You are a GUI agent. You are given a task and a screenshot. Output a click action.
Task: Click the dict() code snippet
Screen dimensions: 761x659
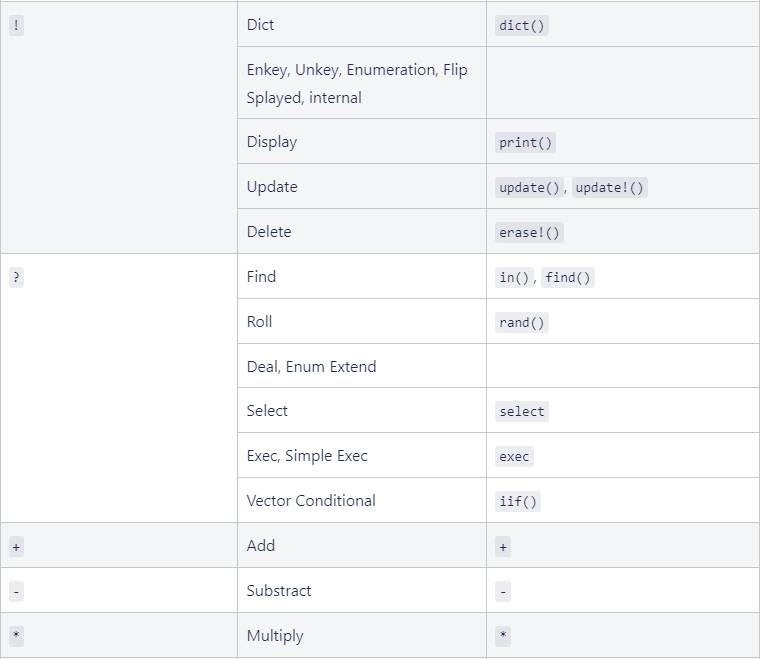[x=522, y=26]
